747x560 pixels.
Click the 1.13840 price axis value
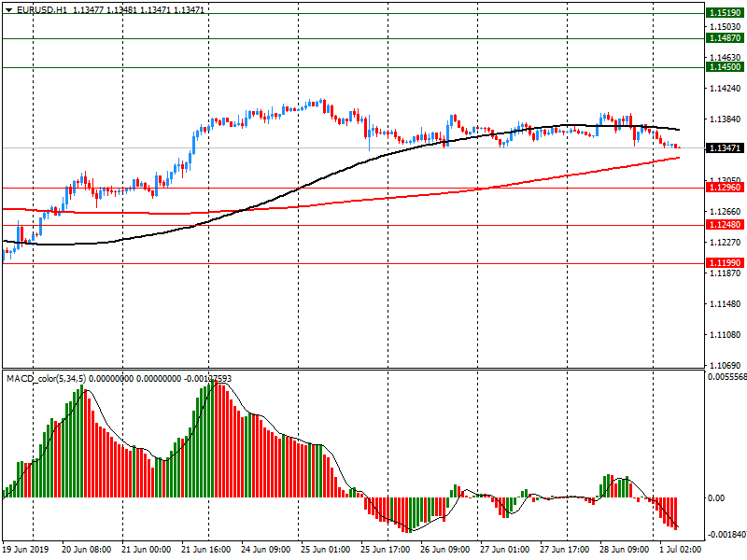(726, 119)
